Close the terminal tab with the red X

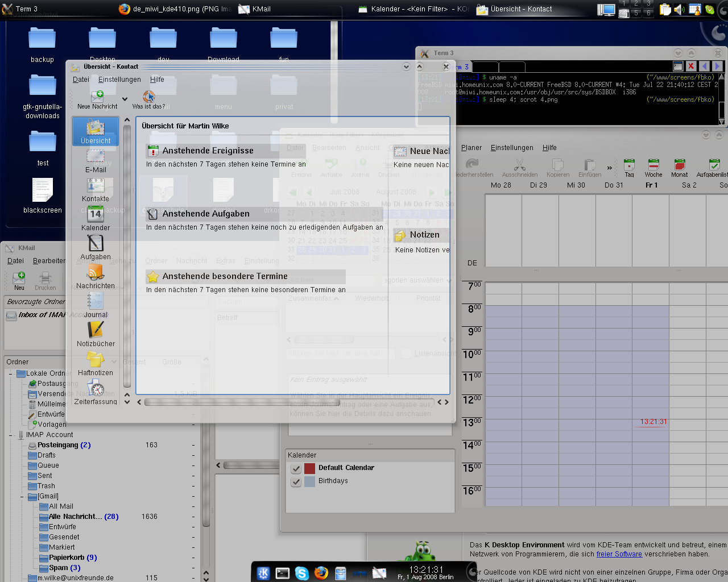tap(691, 66)
